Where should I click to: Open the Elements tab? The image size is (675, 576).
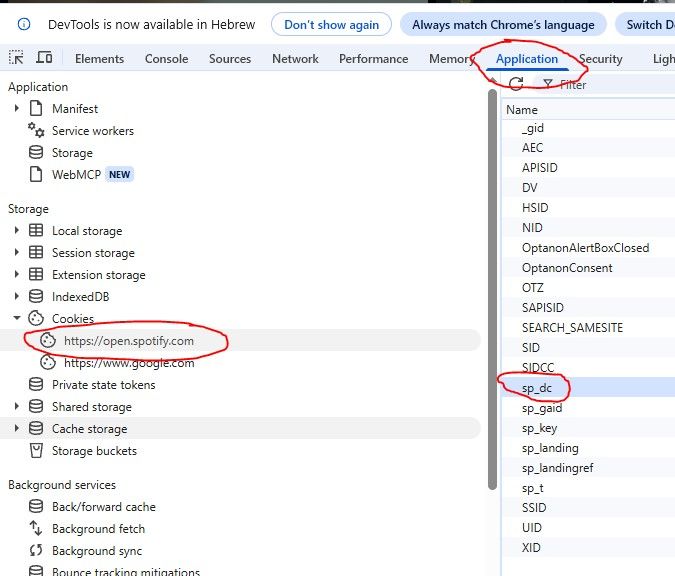coord(99,59)
